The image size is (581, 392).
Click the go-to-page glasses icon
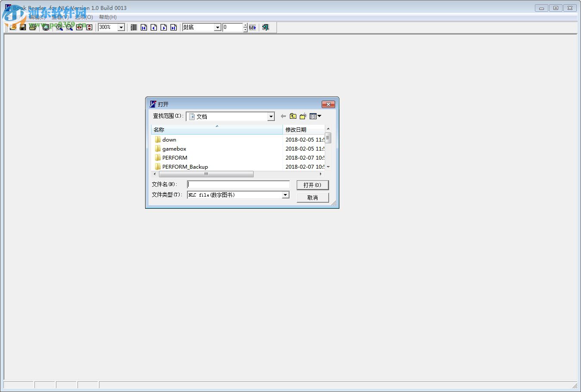252,27
